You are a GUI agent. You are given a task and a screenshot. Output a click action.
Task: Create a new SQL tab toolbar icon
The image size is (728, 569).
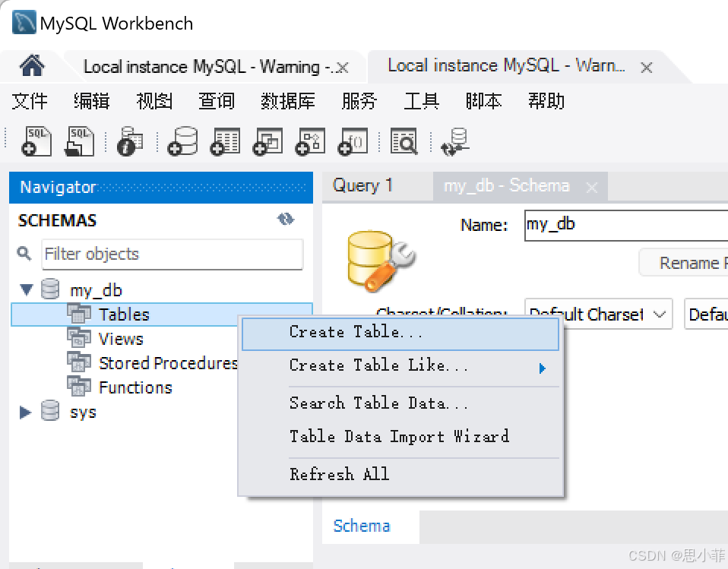pyautogui.click(x=36, y=141)
